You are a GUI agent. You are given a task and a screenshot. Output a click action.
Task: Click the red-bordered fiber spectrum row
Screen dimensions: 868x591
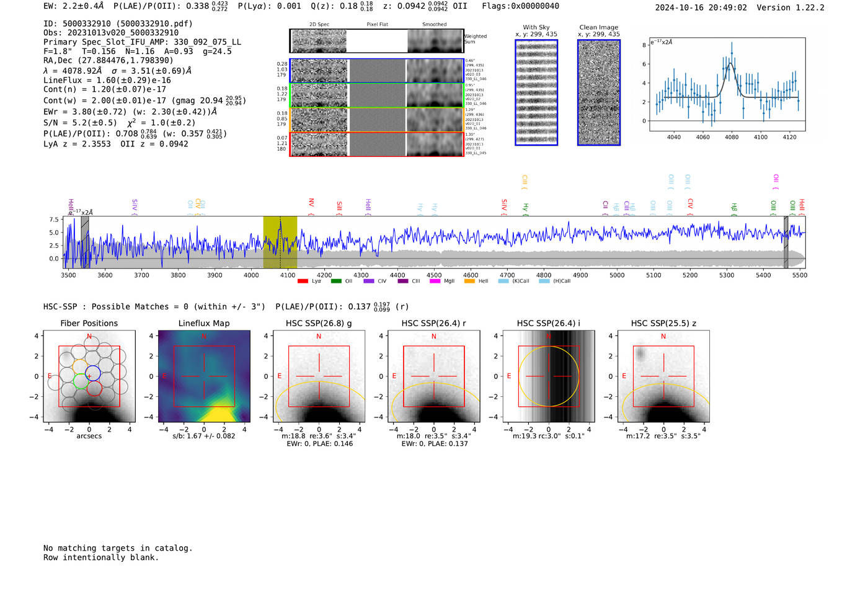pos(377,144)
